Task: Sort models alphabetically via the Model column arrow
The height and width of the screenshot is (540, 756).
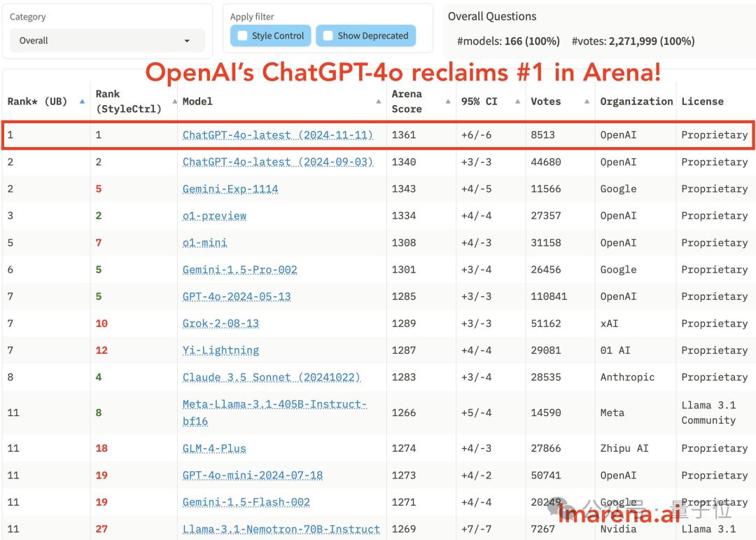Action: pos(378,100)
